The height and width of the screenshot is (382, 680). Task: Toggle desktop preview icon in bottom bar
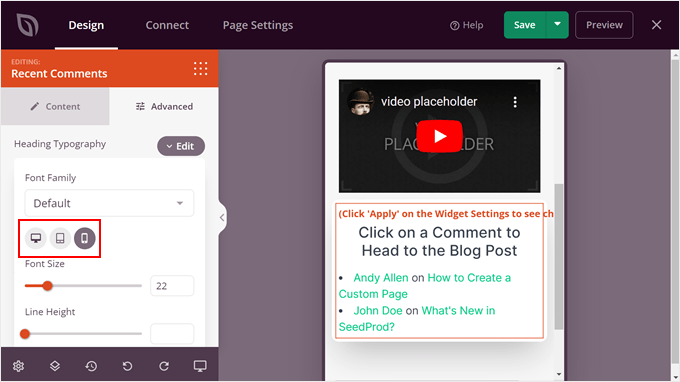coord(200,366)
